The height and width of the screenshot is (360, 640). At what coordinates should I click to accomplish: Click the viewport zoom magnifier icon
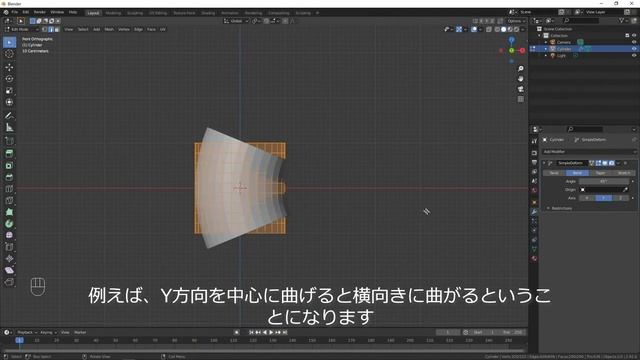(520, 69)
